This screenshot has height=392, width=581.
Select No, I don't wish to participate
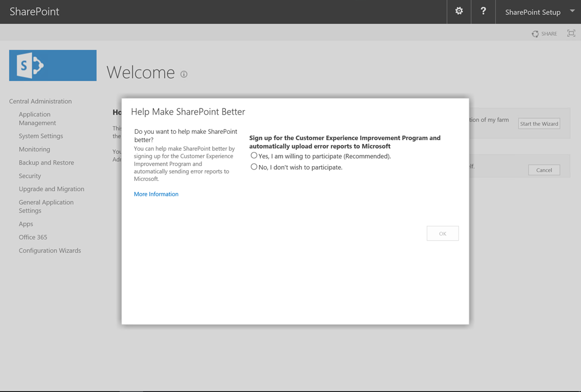(254, 167)
